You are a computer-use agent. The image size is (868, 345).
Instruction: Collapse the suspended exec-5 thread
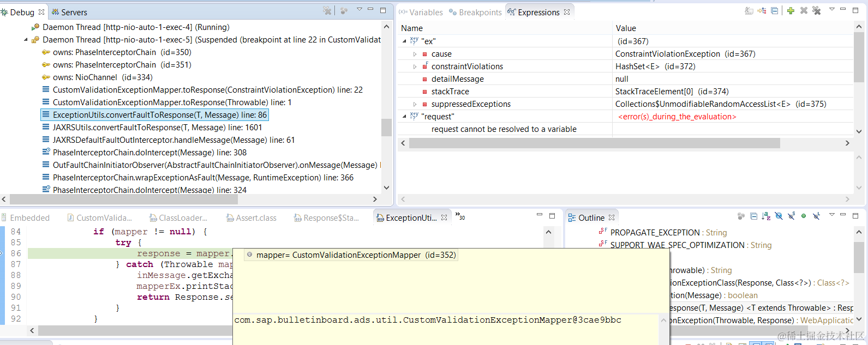[x=26, y=40]
